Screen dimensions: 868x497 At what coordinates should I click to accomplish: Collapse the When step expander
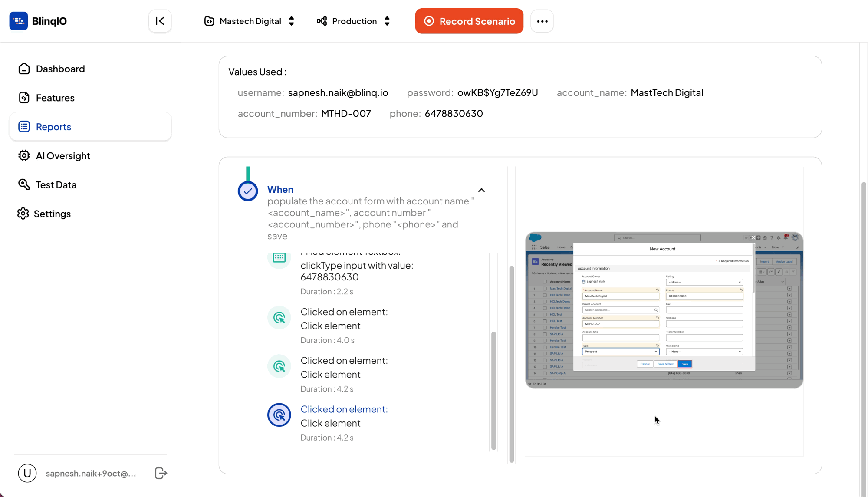point(481,190)
